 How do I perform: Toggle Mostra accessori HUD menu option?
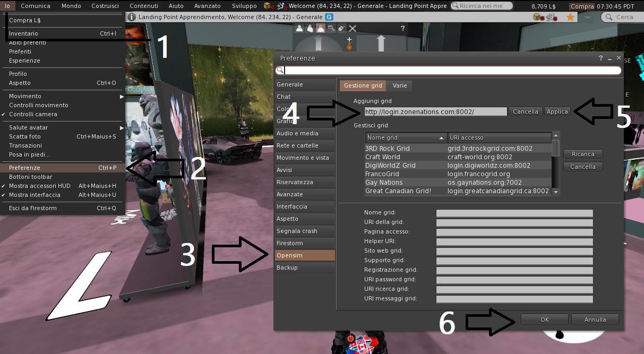coord(39,186)
